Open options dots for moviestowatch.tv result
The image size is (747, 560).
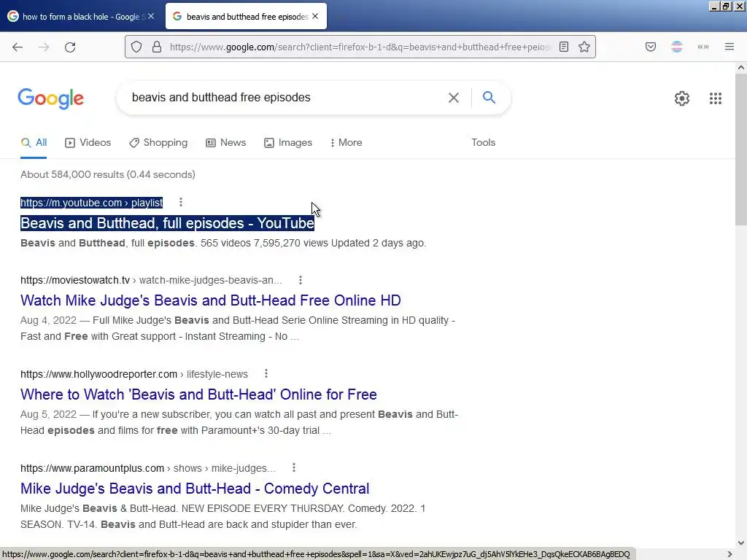(x=300, y=280)
